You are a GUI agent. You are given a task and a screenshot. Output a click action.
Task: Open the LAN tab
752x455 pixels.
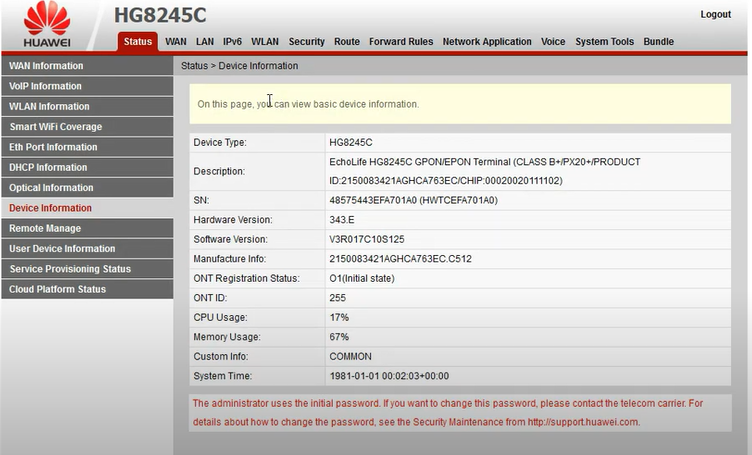[205, 42]
